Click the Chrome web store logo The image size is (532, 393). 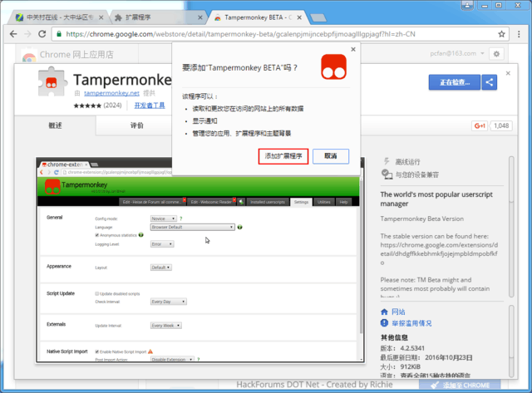(29, 56)
